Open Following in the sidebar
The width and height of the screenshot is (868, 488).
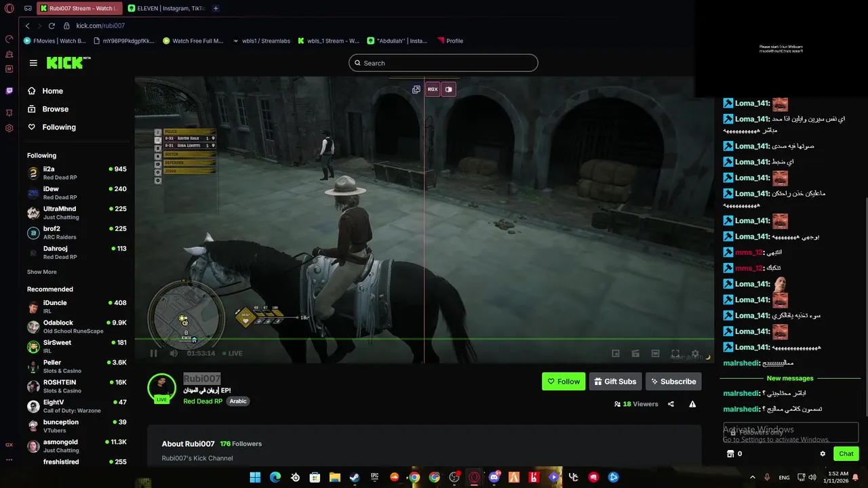tap(52, 127)
